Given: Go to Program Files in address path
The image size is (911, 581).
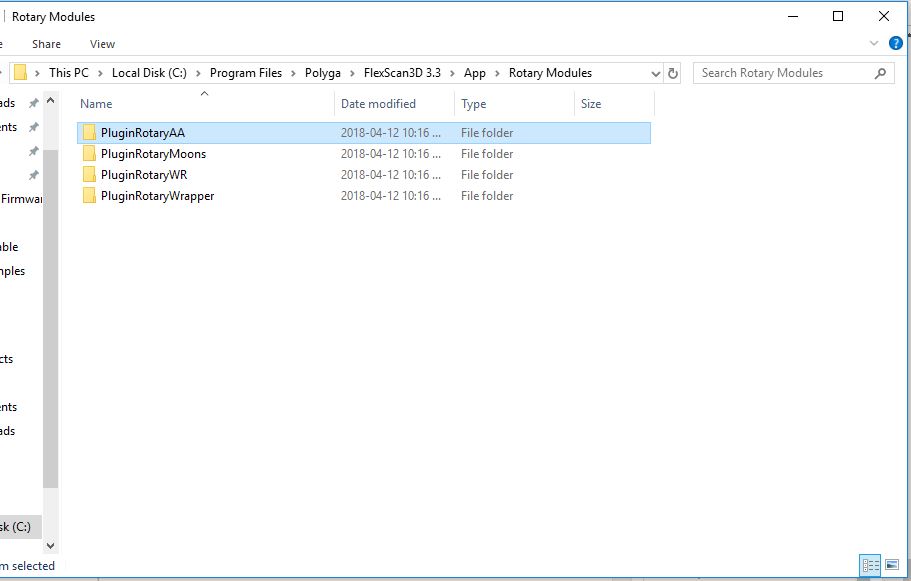Looking at the screenshot, I should (x=246, y=73).
